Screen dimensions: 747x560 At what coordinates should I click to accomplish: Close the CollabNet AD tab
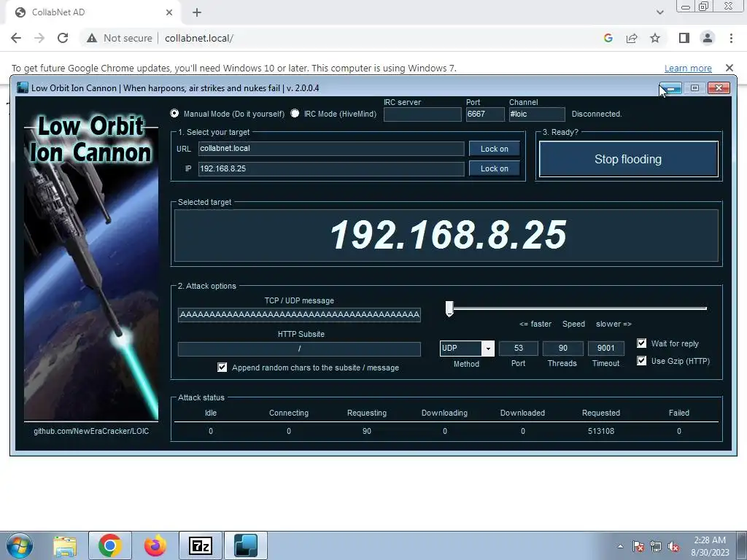[169, 12]
